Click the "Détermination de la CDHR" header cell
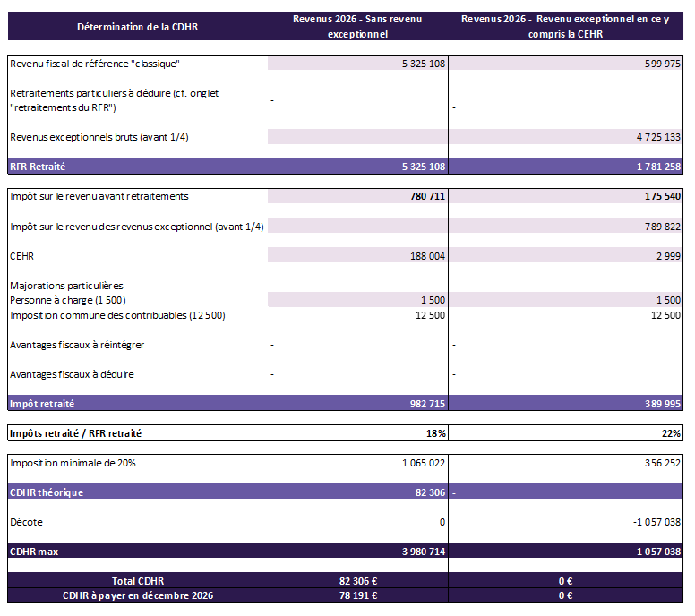 coord(138,27)
